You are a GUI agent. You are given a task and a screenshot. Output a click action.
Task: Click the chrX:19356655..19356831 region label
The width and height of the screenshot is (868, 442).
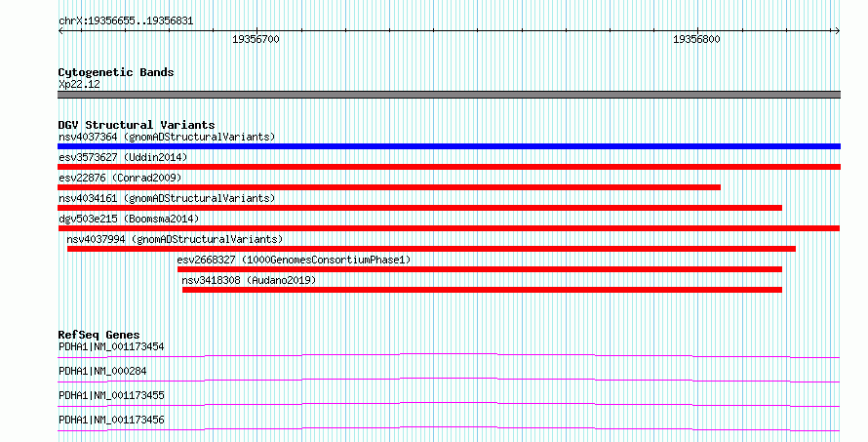click(126, 21)
